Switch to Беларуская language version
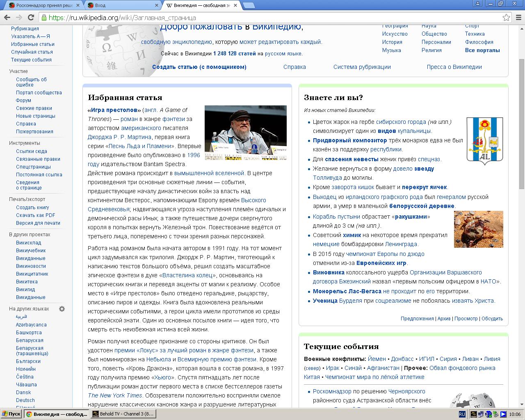Viewport: 525px width, 420px height. tap(30, 340)
